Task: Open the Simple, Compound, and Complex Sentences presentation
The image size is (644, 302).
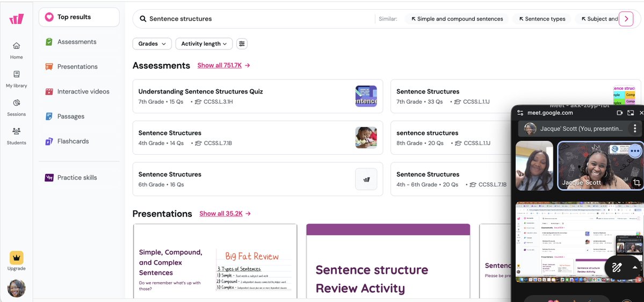Action: [x=215, y=261]
